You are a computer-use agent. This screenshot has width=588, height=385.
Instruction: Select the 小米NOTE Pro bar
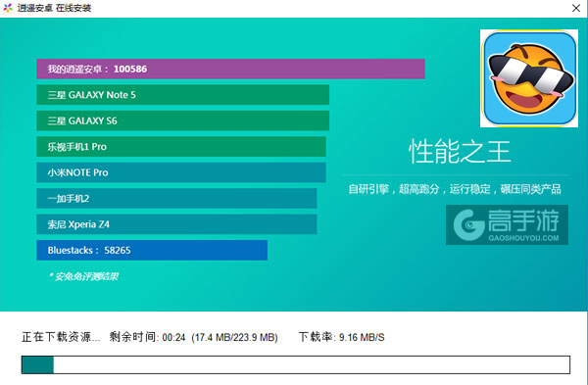click(181, 172)
